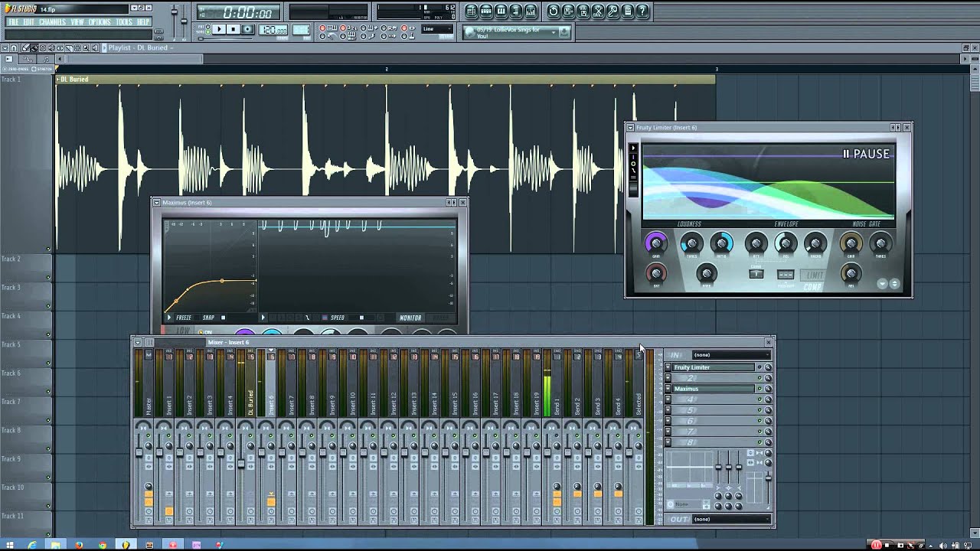Click the transport Stop button
The width and height of the screenshot is (980, 551).
[x=233, y=30]
